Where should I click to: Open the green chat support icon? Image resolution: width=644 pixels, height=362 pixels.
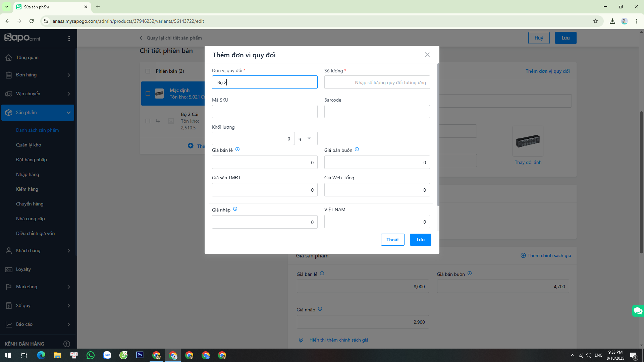(x=638, y=311)
